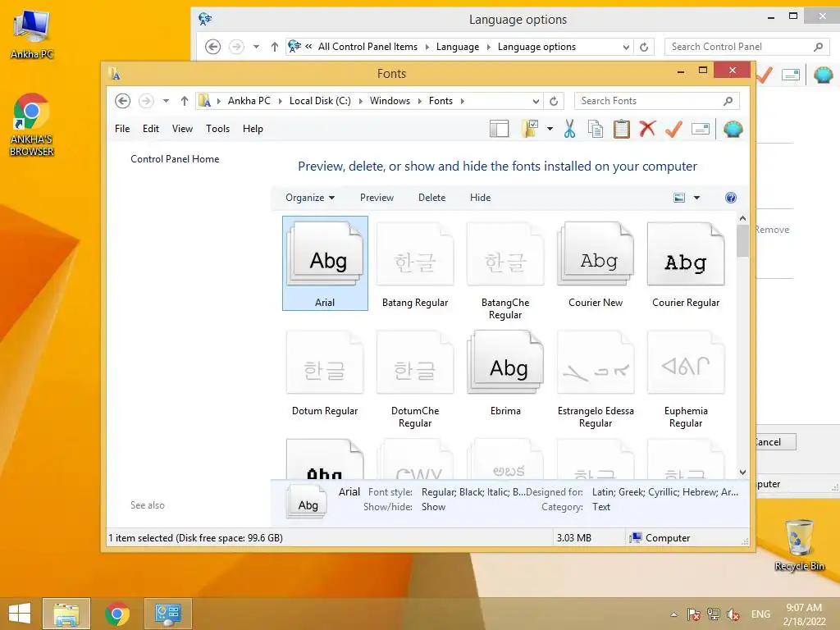The image size is (840, 630).
Task: Select the Courier New font family
Action: (x=596, y=263)
